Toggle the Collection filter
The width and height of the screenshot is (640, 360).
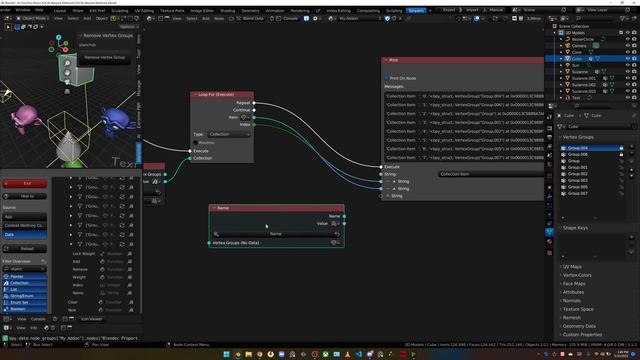(x=25, y=283)
